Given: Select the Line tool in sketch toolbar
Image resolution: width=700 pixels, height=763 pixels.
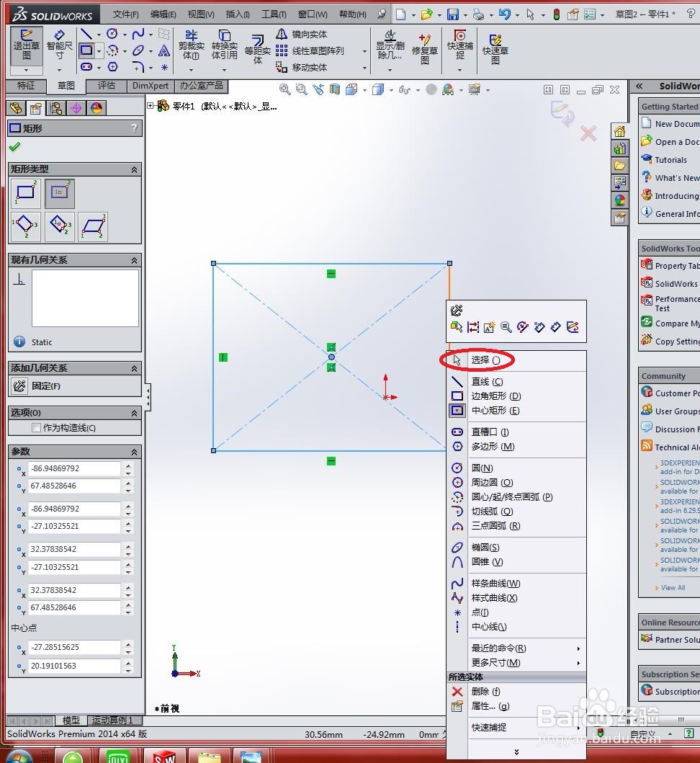Looking at the screenshot, I should [x=86, y=34].
